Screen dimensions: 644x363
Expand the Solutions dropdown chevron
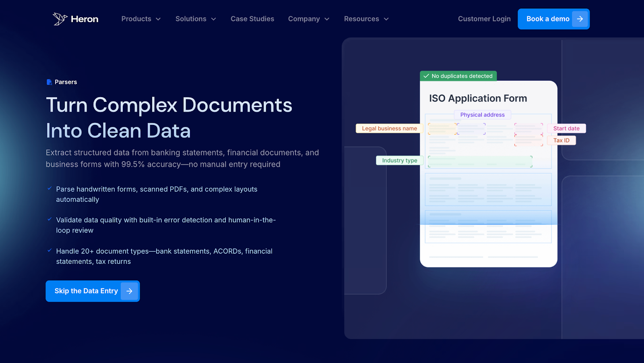click(x=214, y=19)
